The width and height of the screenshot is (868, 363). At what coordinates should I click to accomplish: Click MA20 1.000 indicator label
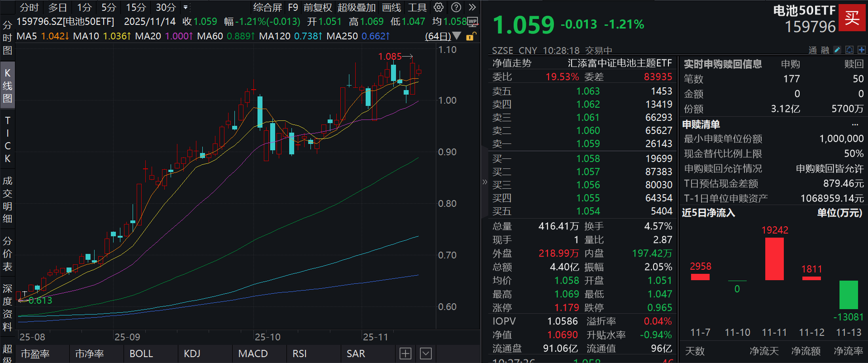164,36
